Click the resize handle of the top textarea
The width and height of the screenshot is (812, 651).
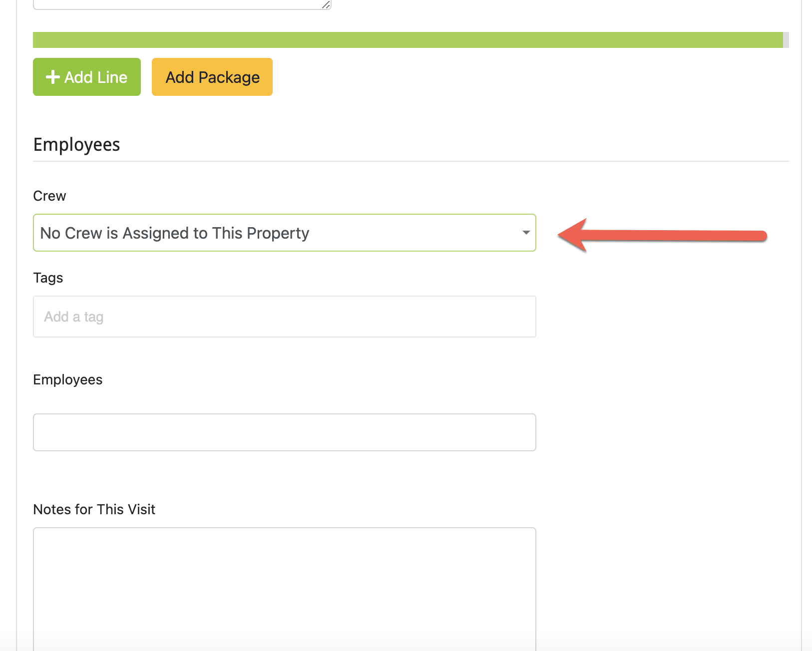click(325, 5)
